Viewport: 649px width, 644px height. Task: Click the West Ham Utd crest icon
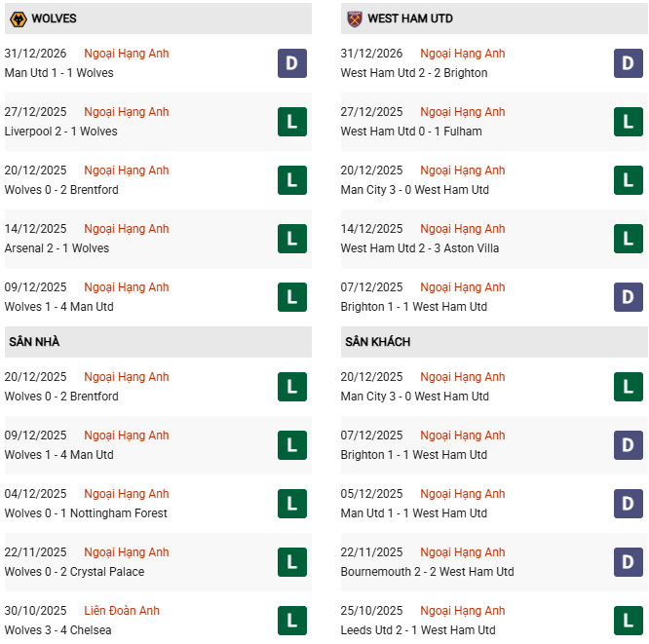[355, 19]
